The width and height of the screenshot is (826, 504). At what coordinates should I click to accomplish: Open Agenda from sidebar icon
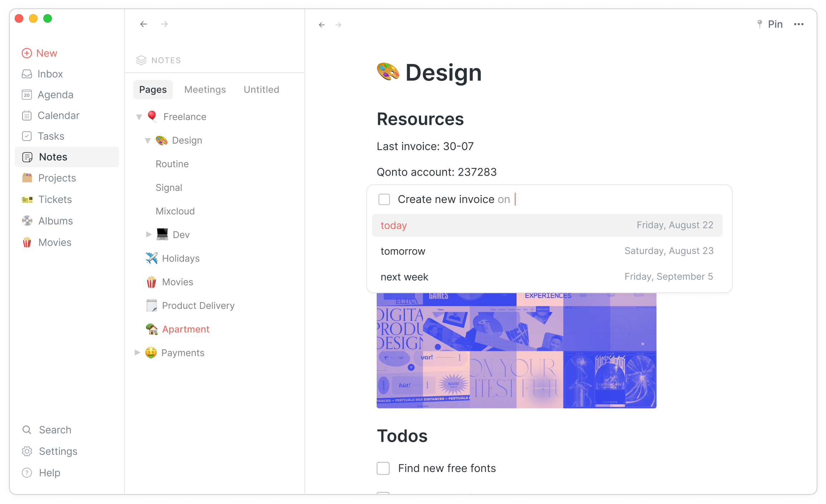27,95
